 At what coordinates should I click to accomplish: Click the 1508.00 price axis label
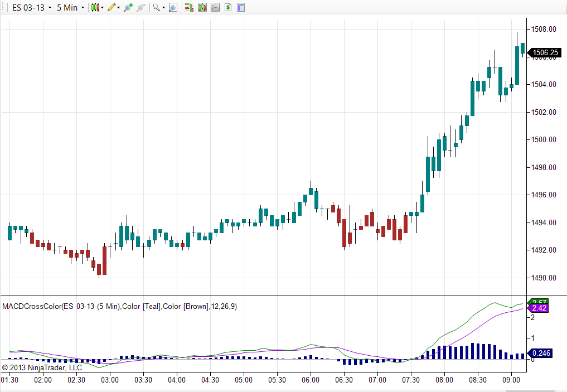[544, 29]
